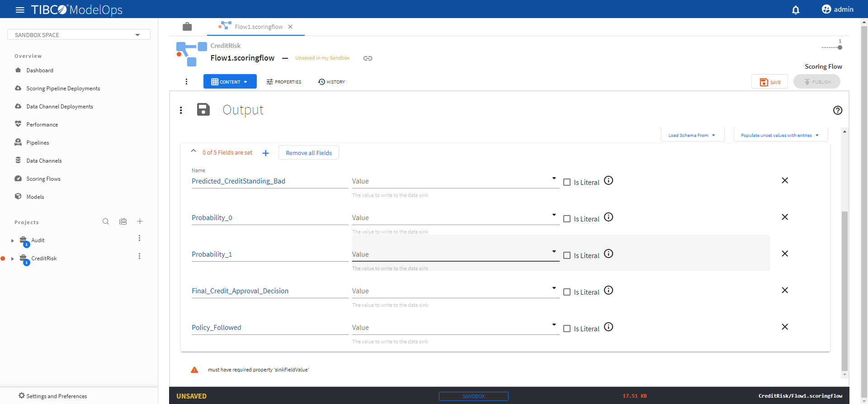Viewport: 868px width, 404px height.
Task: Remove the Probability_0 field
Action: point(785,217)
